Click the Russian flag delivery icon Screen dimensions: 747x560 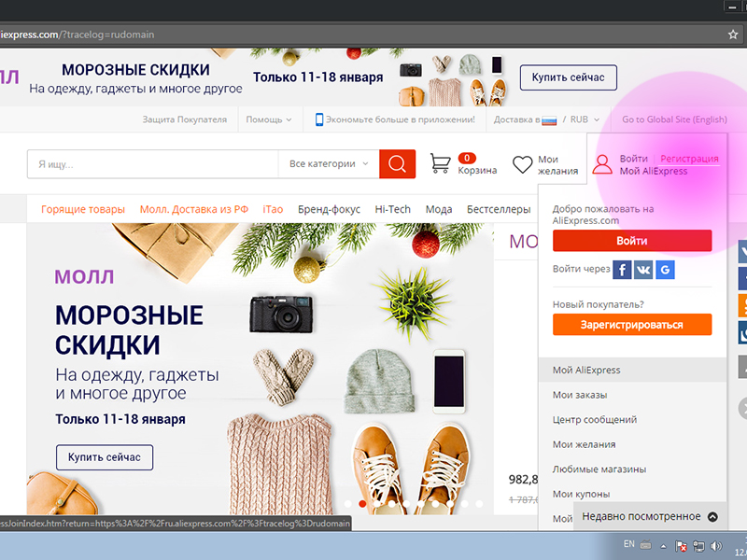tap(549, 120)
